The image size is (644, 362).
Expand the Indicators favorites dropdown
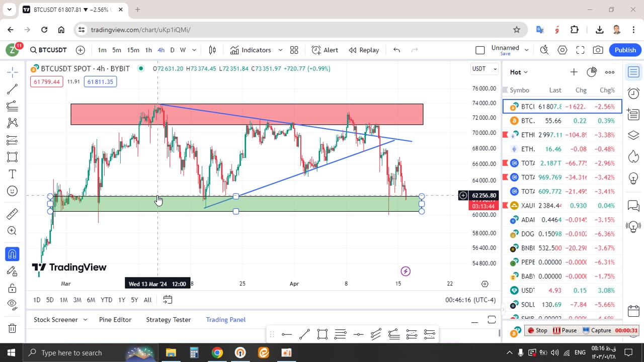280,50
